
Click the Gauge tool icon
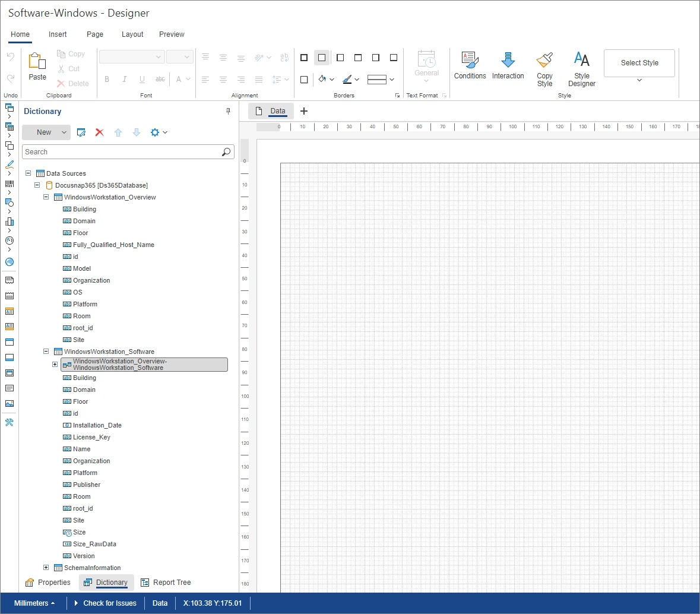[9, 240]
